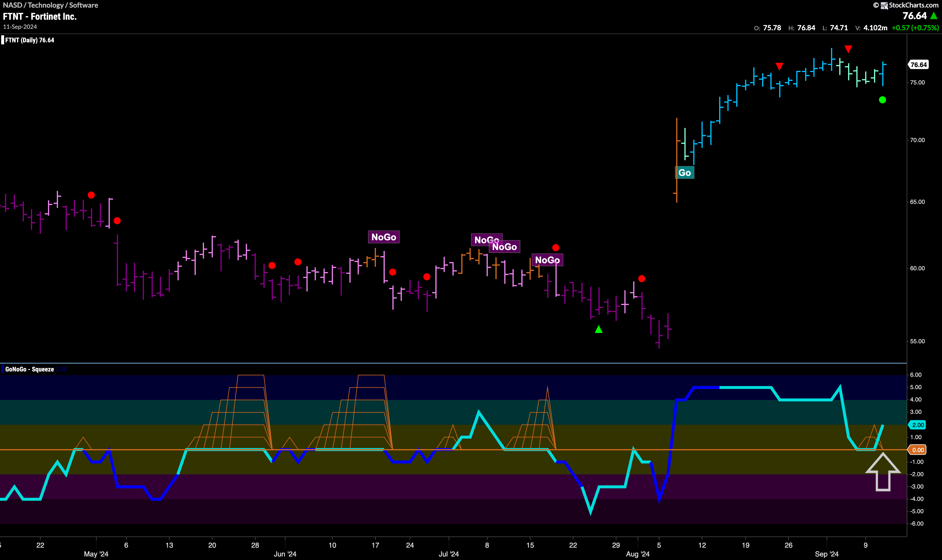Click the red dot above the late-April bars
This screenshot has height=560, width=942.
point(91,195)
